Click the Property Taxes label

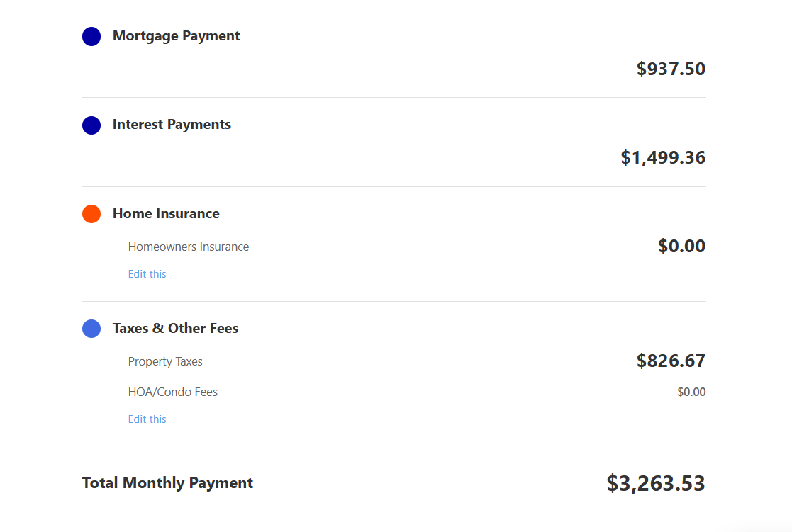pyautogui.click(x=165, y=362)
